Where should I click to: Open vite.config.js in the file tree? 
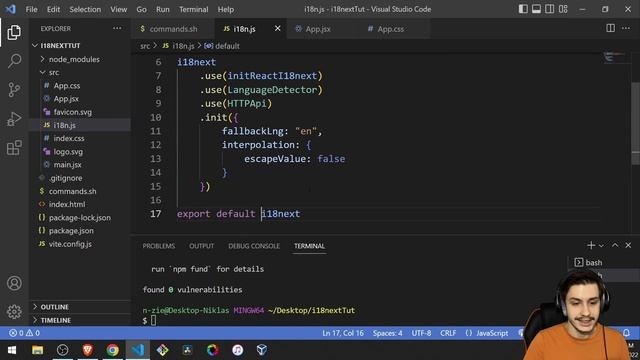pyautogui.click(x=70, y=244)
